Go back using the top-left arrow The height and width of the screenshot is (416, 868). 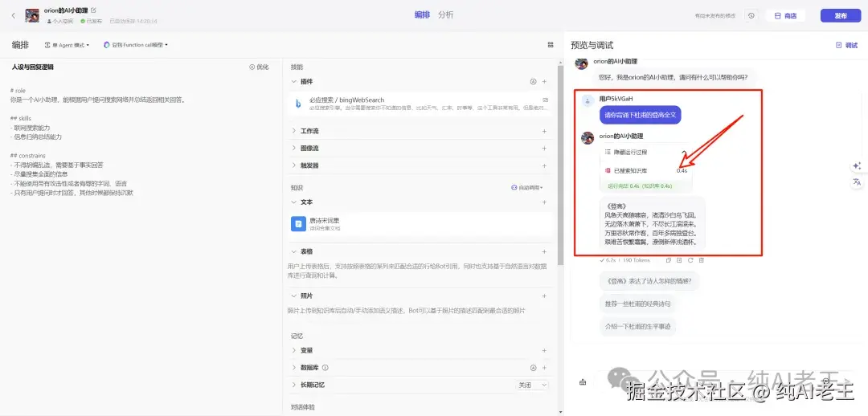coord(14,15)
